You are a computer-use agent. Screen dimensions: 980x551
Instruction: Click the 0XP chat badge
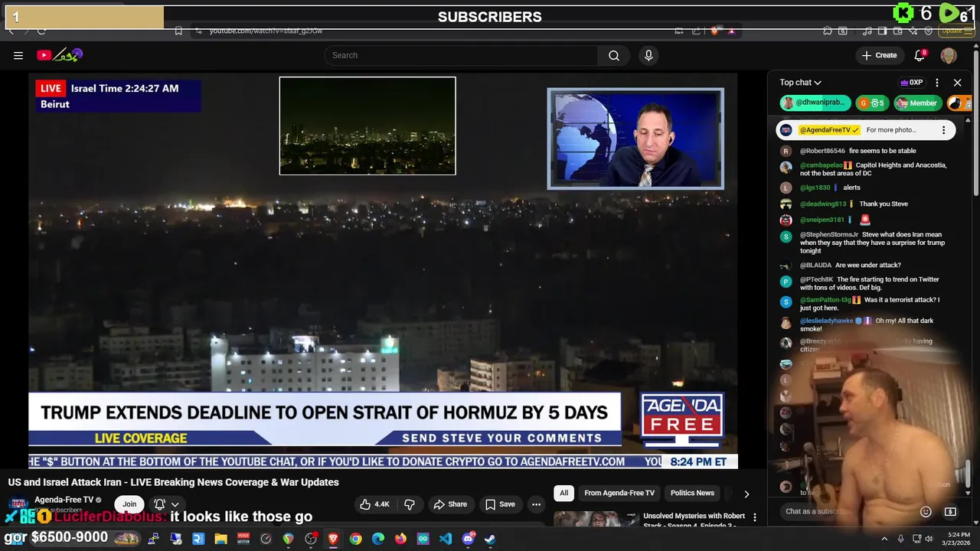[911, 83]
